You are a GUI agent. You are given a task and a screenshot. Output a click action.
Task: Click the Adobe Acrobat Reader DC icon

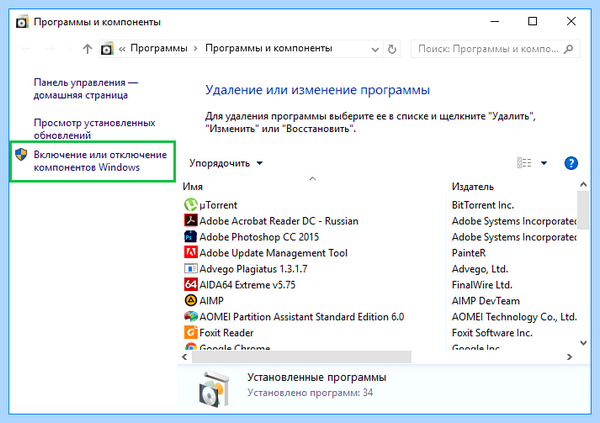point(191,220)
